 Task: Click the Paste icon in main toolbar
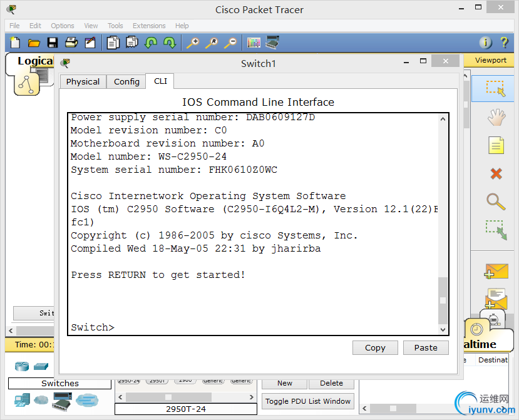point(132,42)
